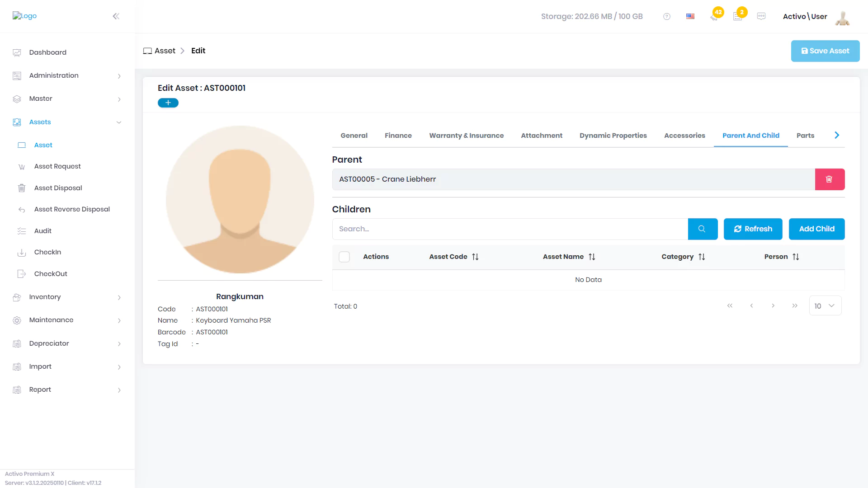Collapse the sidebar with double-chevron icon
868x488 pixels.
(x=116, y=16)
